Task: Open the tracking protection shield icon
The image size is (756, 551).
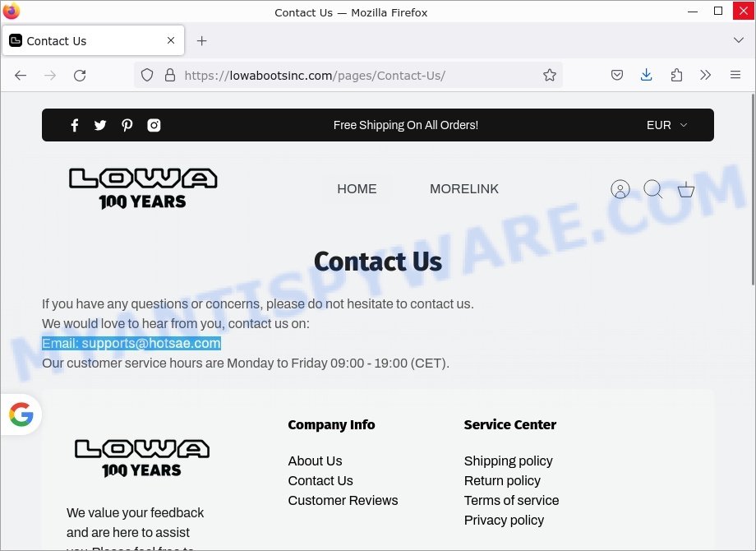Action: [147, 76]
